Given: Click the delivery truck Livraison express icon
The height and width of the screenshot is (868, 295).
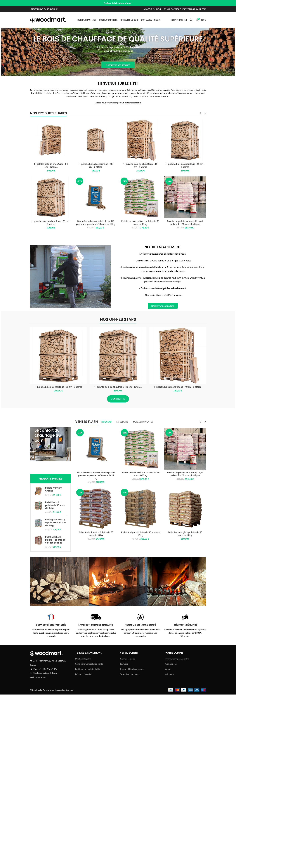Looking at the screenshot, I should coord(96,617).
